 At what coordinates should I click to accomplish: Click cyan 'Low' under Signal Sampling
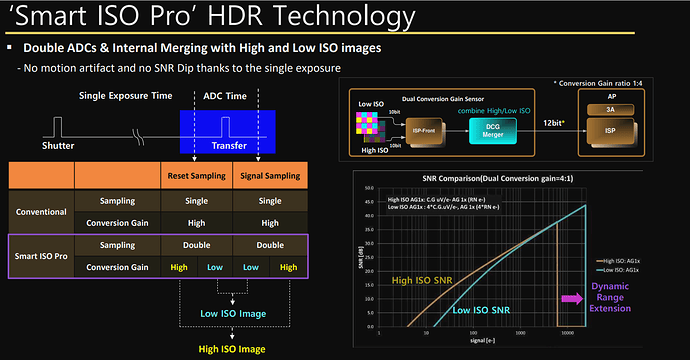click(251, 267)
